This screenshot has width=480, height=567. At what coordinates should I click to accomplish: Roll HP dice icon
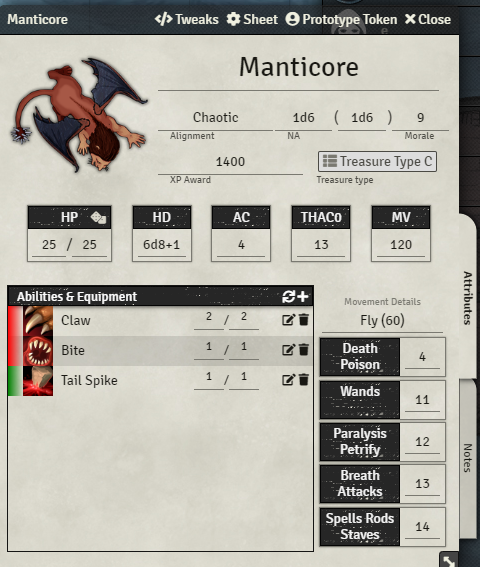click(98, 218)
